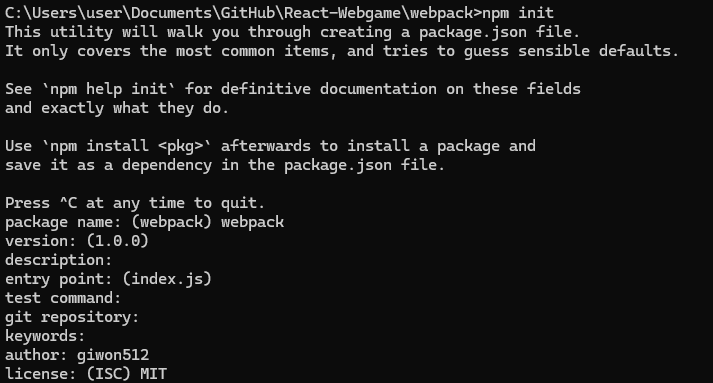The width and height of the screenshot is (713, 383).
Task: Click the test command prompt line
Action: click(x=63, y=298)
